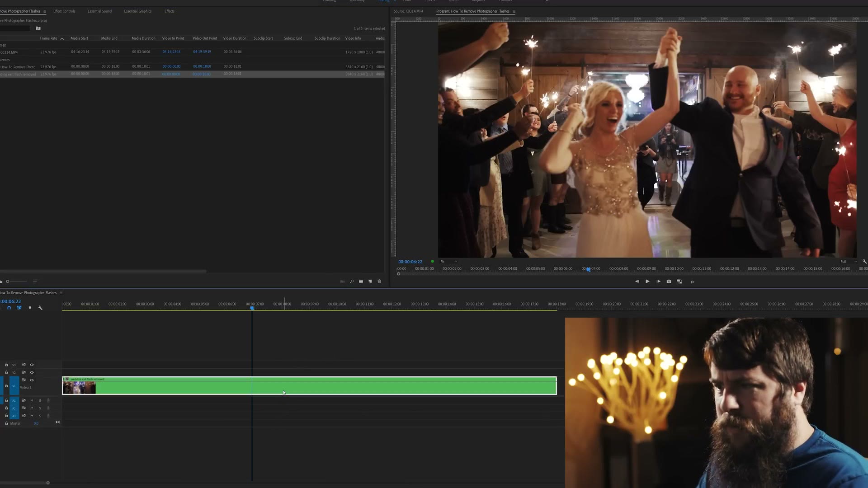Image resolution: width=868 pixels, height=488 pixels.
Task: Hide Video 1 track output with eye
Action: click(x=32, y=380)
